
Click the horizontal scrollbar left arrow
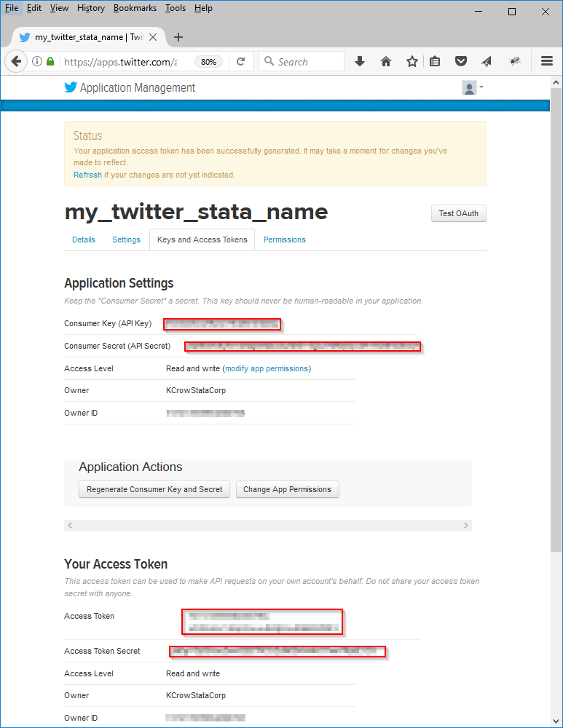[70, 525]
